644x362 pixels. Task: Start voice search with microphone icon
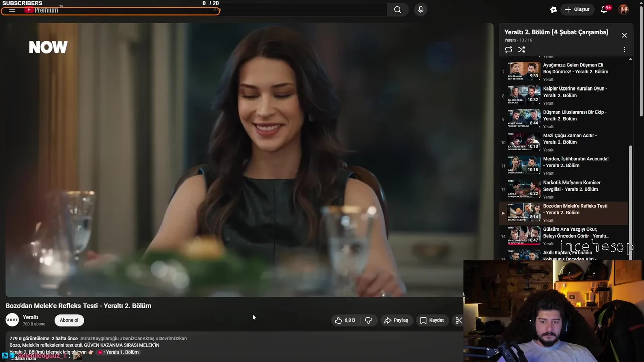[421, 10]
